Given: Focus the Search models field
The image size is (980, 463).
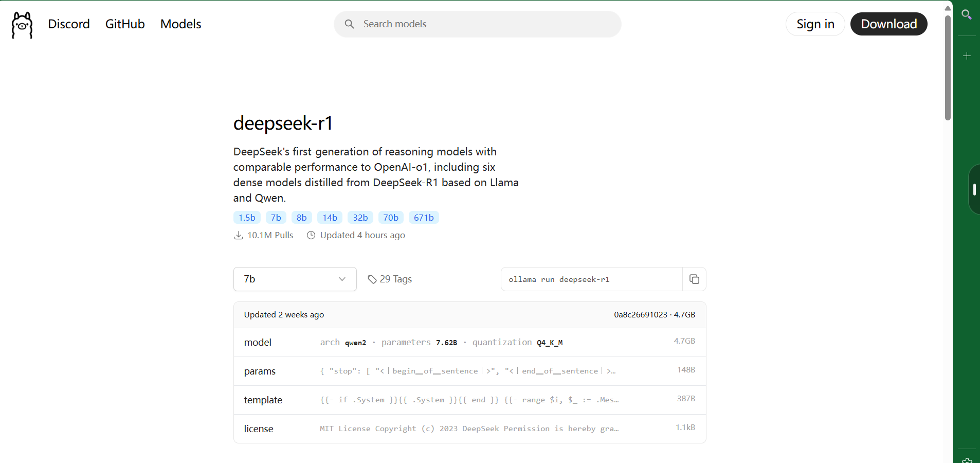Looking at the screenshot, I should point(478,24).
